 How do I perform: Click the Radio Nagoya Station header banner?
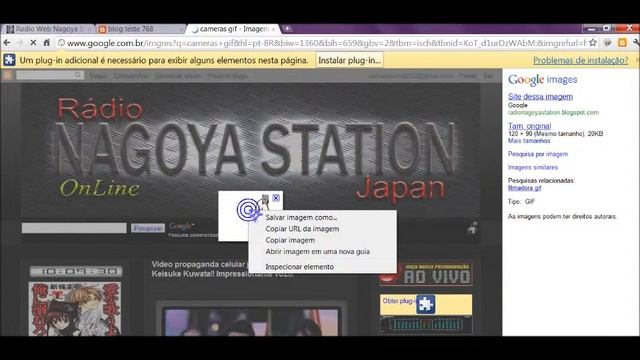251,150
